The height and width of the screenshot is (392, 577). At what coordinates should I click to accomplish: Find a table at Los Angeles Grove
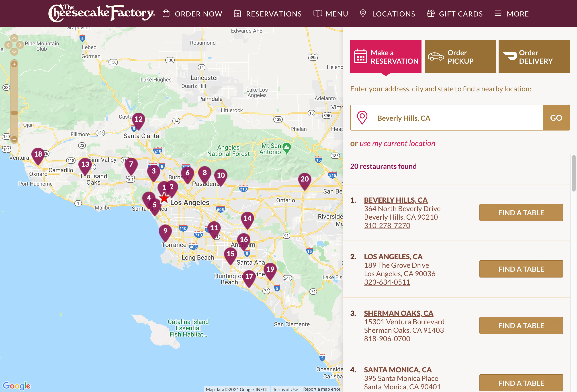(x=521, y=269)
